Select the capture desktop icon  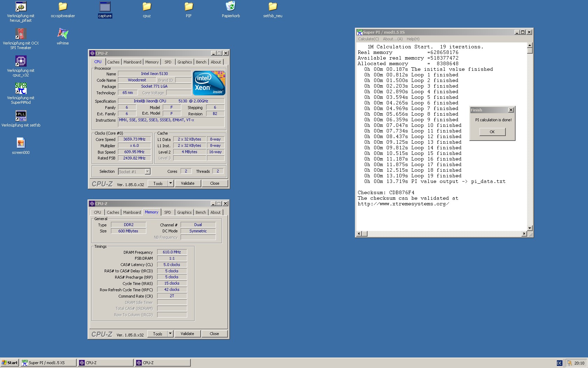point(105,6)
